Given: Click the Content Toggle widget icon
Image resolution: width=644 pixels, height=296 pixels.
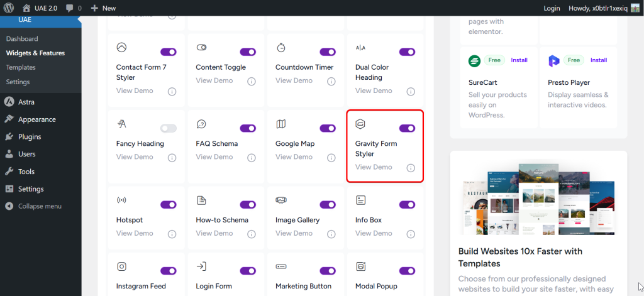Looking at the screenshot, I should pyautogui.click(x=201, y=47).
